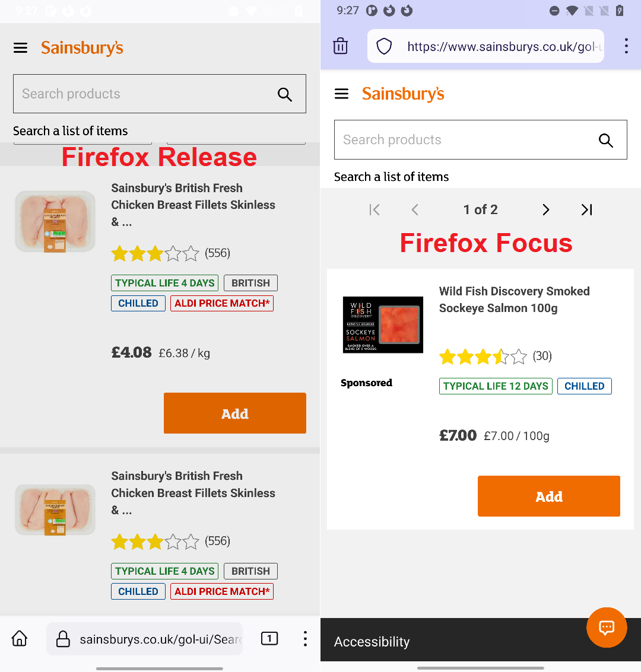Image resolution: width=641 pixels, height=672 pixels.
Task: Tap the lock icon beside the Release URL
Action: point(62,639)
